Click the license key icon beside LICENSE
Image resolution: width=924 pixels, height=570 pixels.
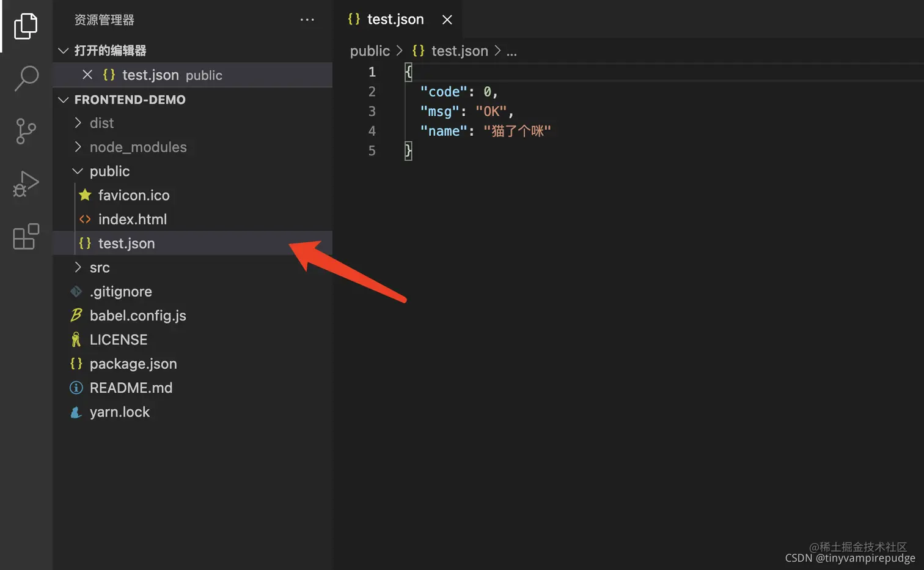tap(76, 339)
